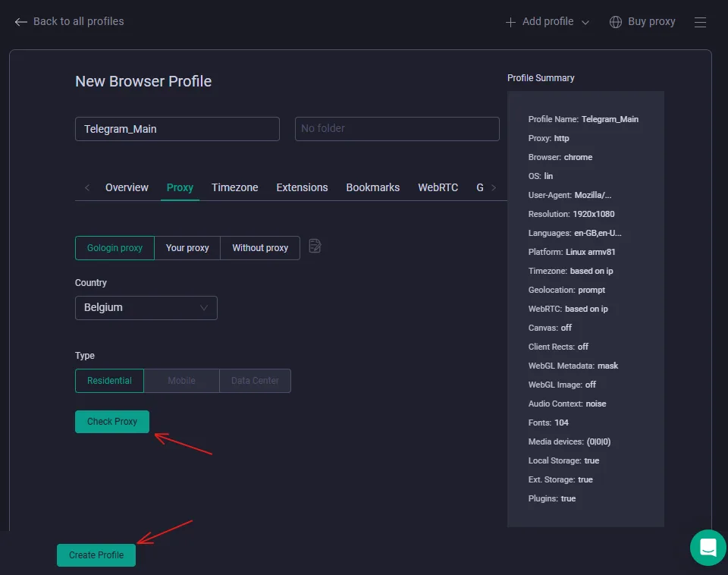Click summary row Languages: en-GB,en-U...
Screen dimensions: 728x575
coord(575,233)
